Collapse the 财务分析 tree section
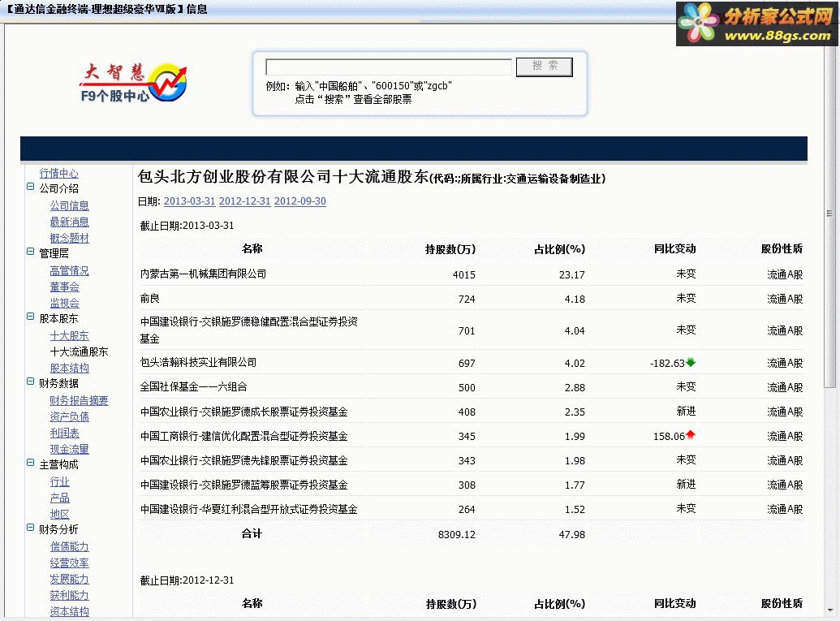This screenshot has width=840, height=621. (x=31, y=528)
